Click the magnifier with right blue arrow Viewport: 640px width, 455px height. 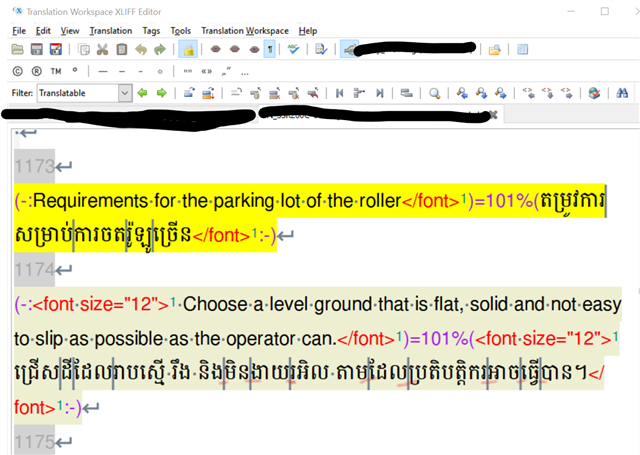click(501, 93)
